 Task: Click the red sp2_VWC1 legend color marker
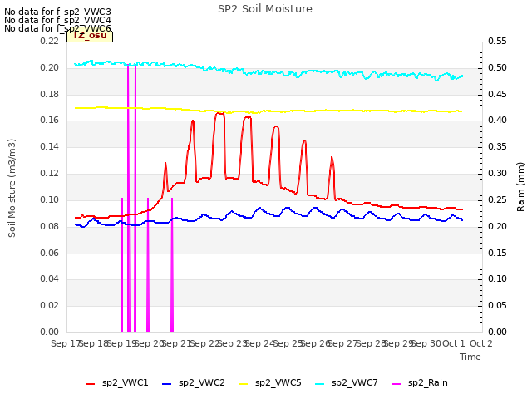[x=91, y=384]
